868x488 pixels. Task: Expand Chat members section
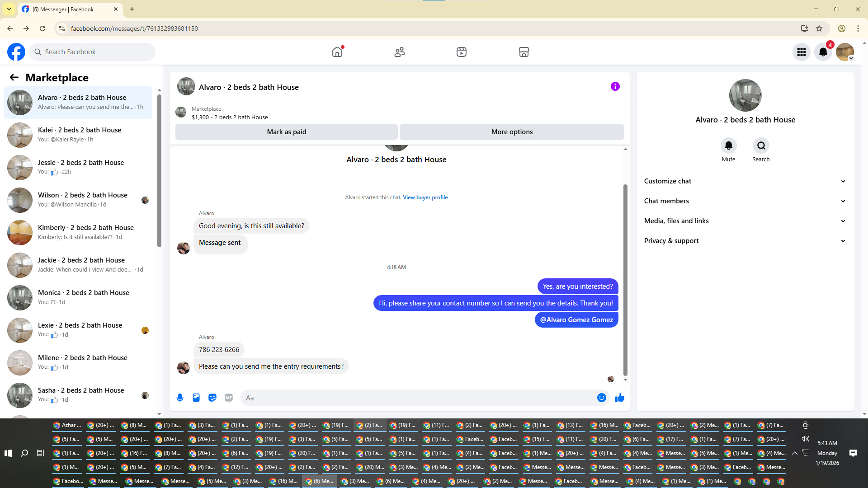pos(745,201)
